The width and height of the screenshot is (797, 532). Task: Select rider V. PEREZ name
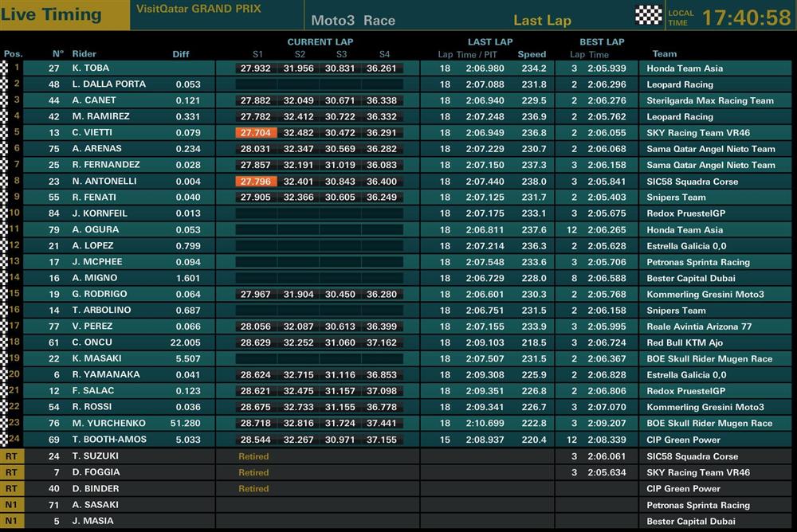coord(92,327)
